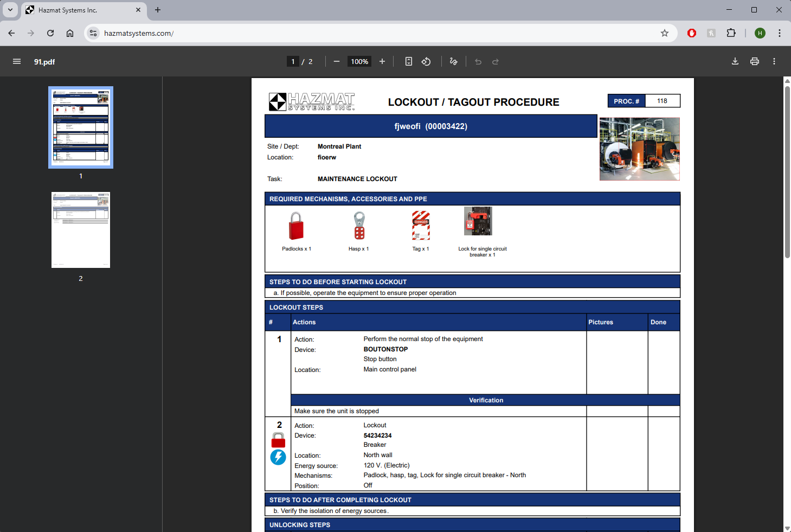This screenshot has height=532, width=791.
Task: Rotate the PDF counterclockwise
Action: tap(426, 61)
